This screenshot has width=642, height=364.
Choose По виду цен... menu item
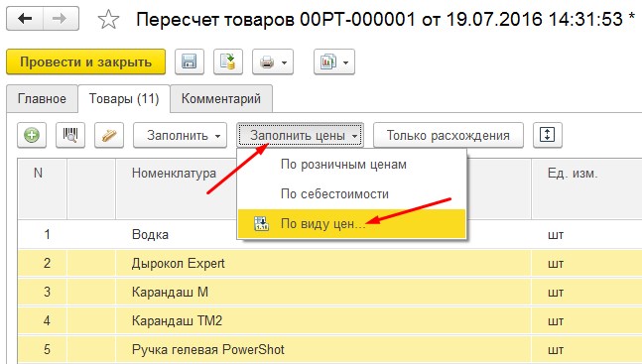click(351, 224)
